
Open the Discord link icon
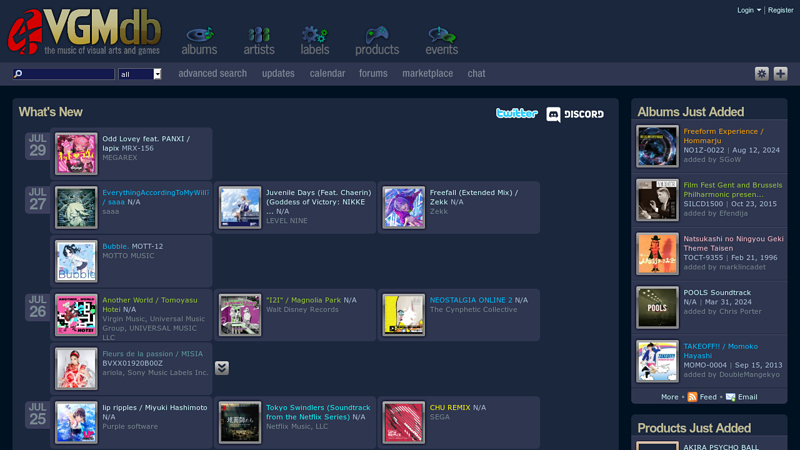575,114
